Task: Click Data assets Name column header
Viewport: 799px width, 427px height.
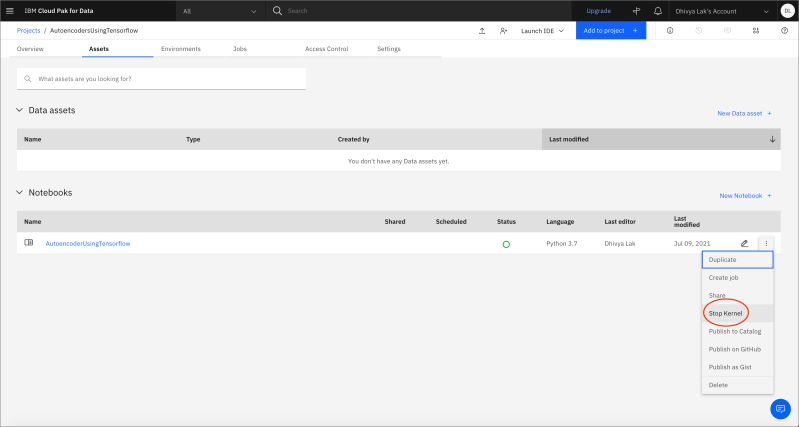Action: [33, 139]
